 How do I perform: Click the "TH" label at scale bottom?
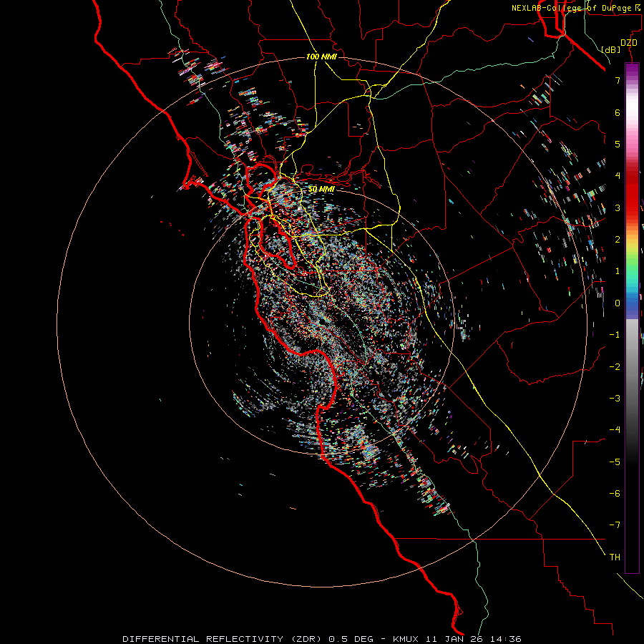click(615, 557)
